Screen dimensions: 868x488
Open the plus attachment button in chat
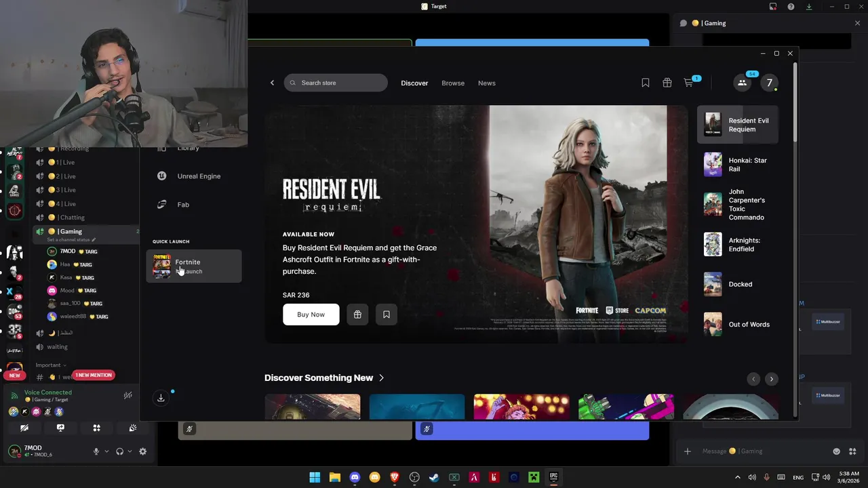(687, 451)
